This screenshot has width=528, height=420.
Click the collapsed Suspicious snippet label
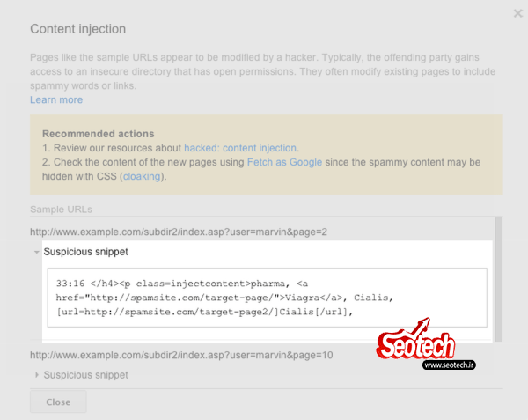86,375
